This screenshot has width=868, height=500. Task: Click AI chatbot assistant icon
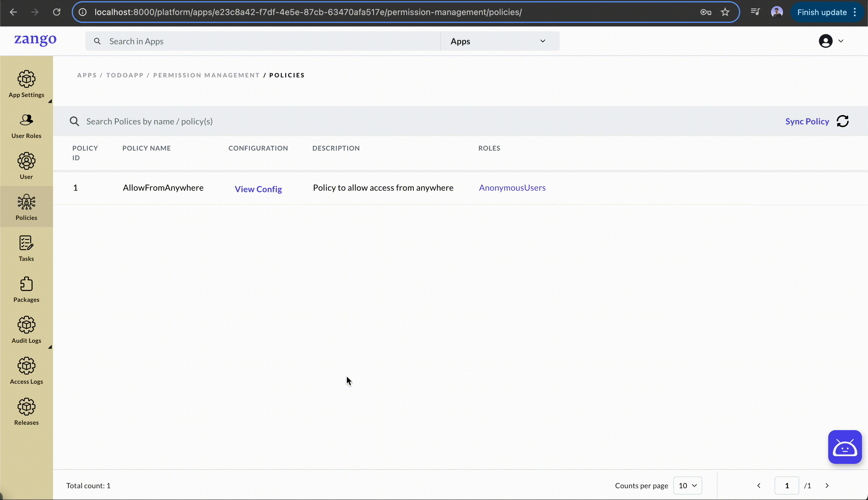point(845,446)
